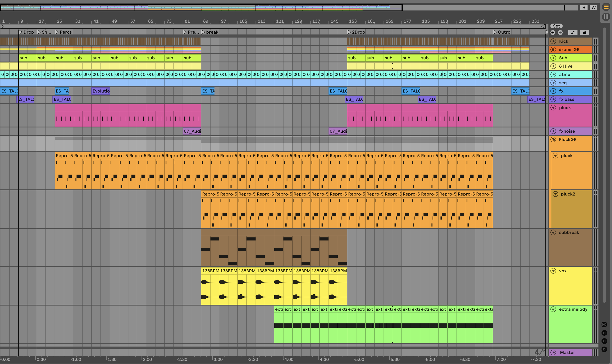Select the break locator marker
This screenshot has width=612, height=364.
(x=203, y=32)
